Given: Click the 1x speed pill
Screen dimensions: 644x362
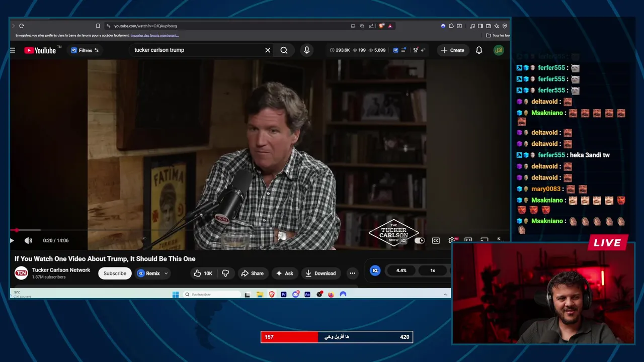Looking at the screenshot, I should pyautogui.click(x=433, y=270).
